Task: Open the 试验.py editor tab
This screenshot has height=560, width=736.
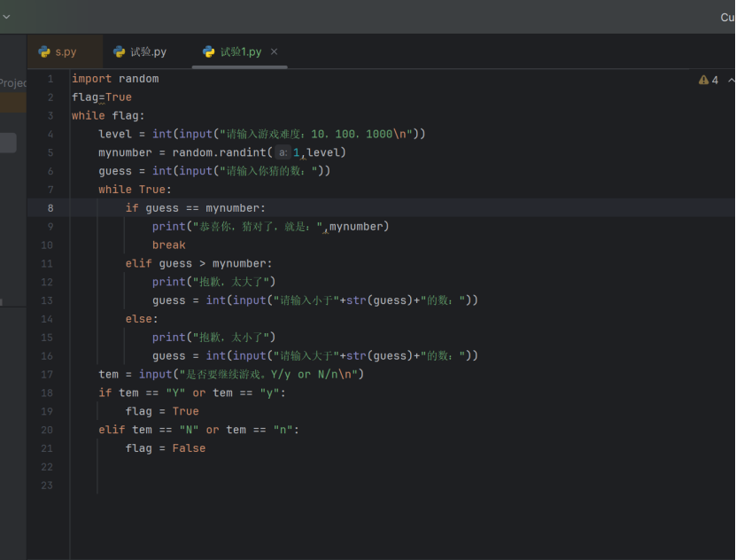Action: tap(147, 52)
